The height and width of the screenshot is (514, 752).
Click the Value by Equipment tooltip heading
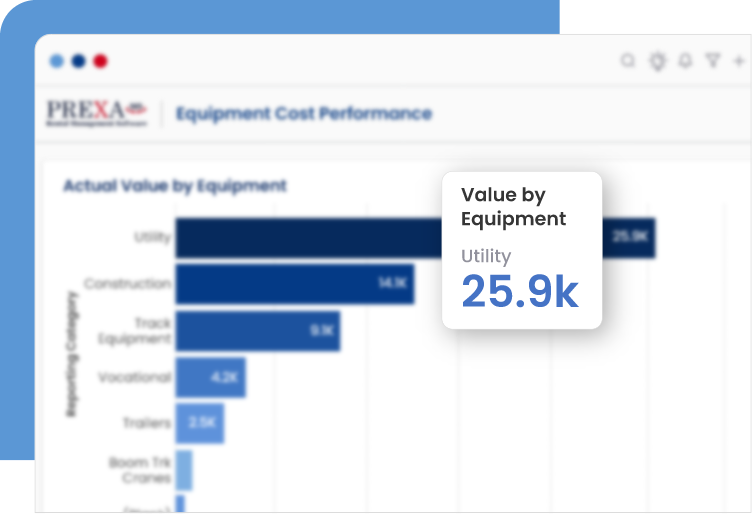513,207
